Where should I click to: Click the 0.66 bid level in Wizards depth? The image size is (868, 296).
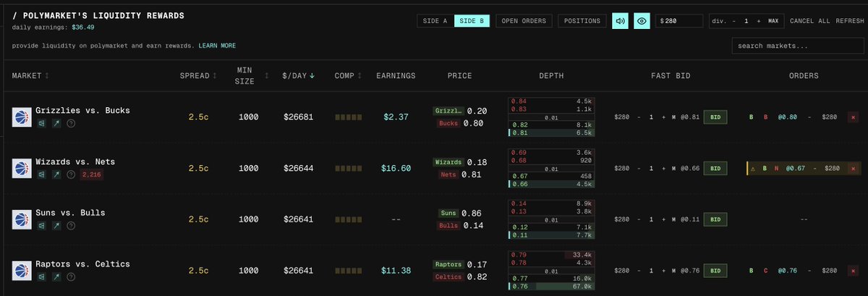pos(551,184)
